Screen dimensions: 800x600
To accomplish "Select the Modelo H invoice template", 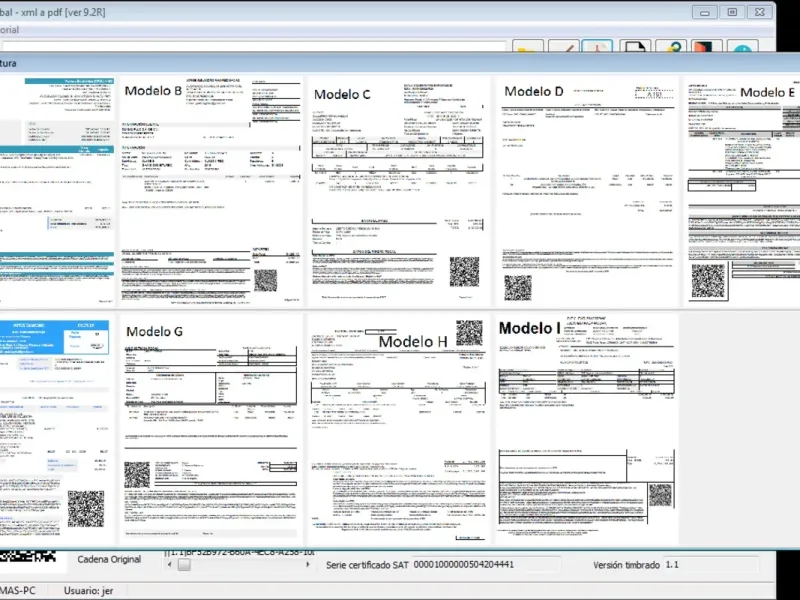I will pos(398,430).
